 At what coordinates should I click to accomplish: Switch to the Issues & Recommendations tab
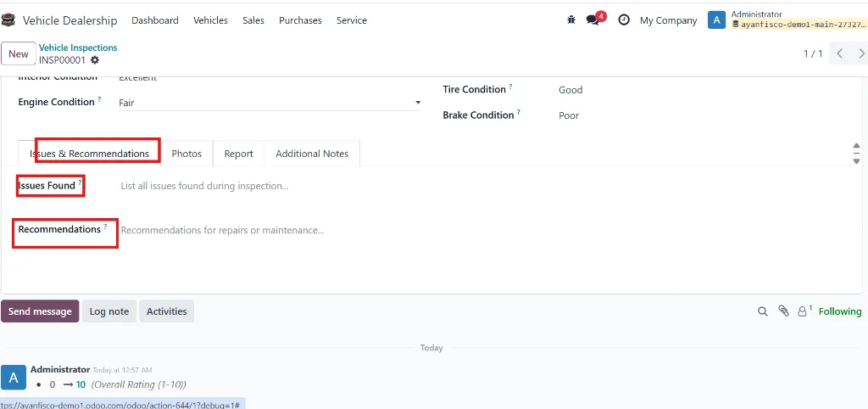89,154
